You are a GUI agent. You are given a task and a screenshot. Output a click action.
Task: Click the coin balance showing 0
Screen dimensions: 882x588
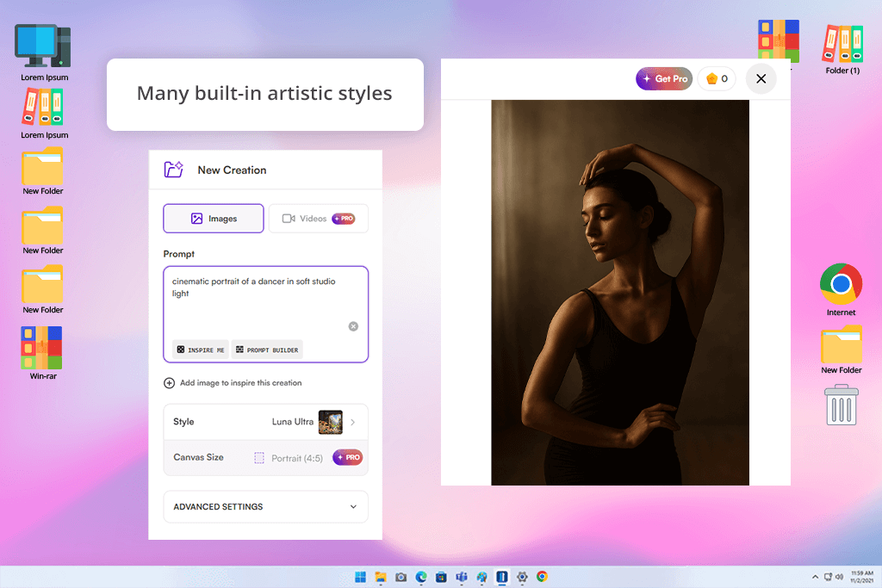(x=717, y=78)
